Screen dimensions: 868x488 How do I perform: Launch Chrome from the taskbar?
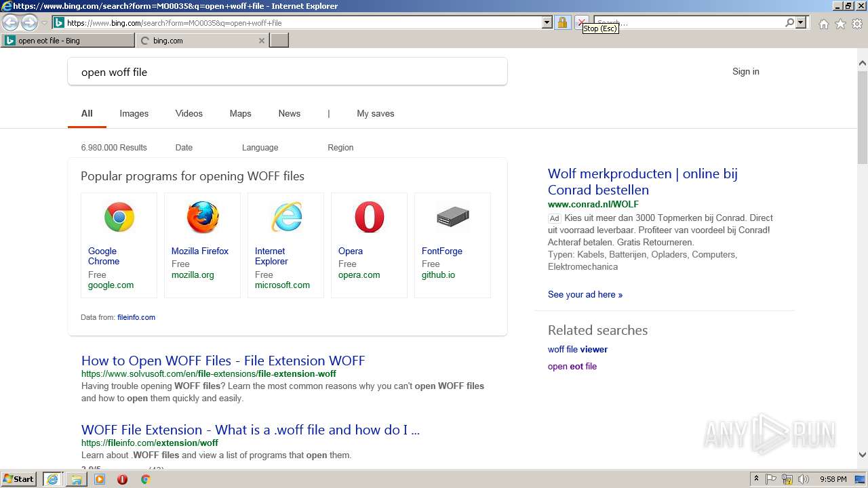[x=145, y=479]
